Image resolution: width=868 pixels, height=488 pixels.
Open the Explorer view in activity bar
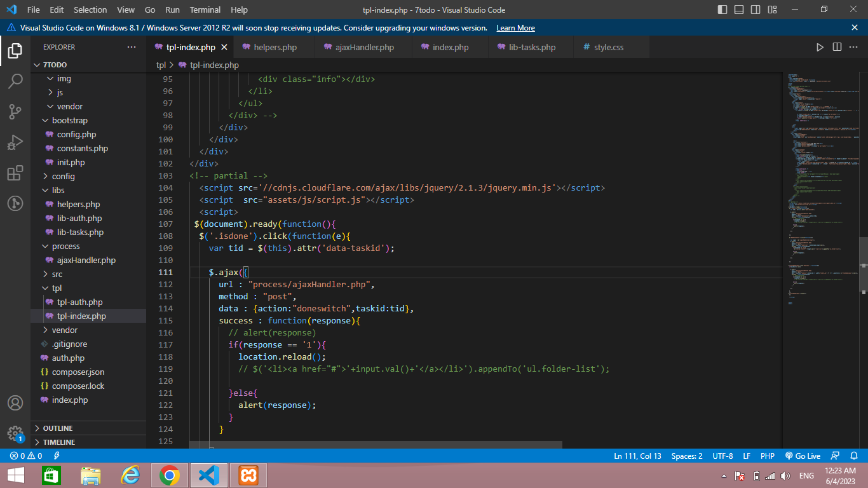[x=15, y=51]
